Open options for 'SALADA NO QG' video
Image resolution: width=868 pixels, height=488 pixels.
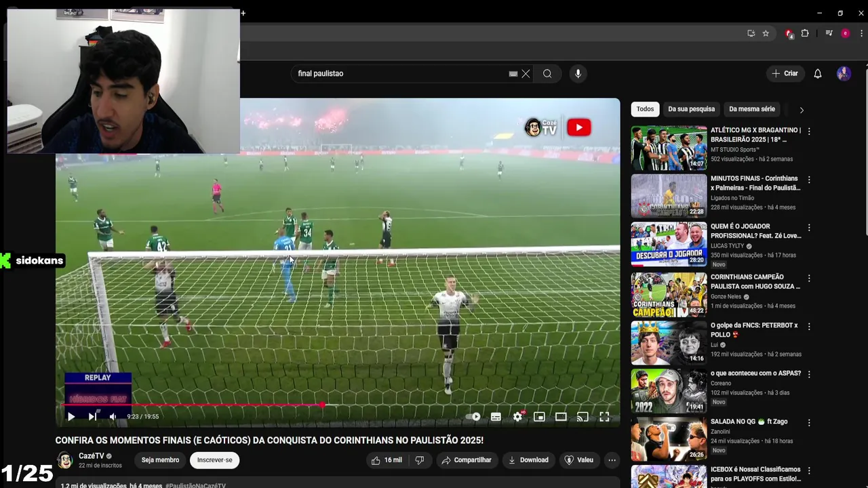(809, 422)
